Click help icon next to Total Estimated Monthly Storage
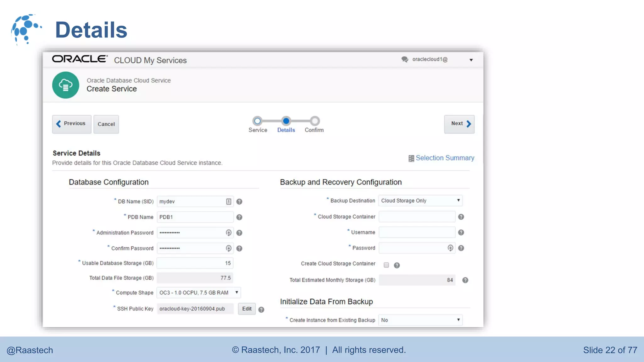 click(x=465, y=280)
